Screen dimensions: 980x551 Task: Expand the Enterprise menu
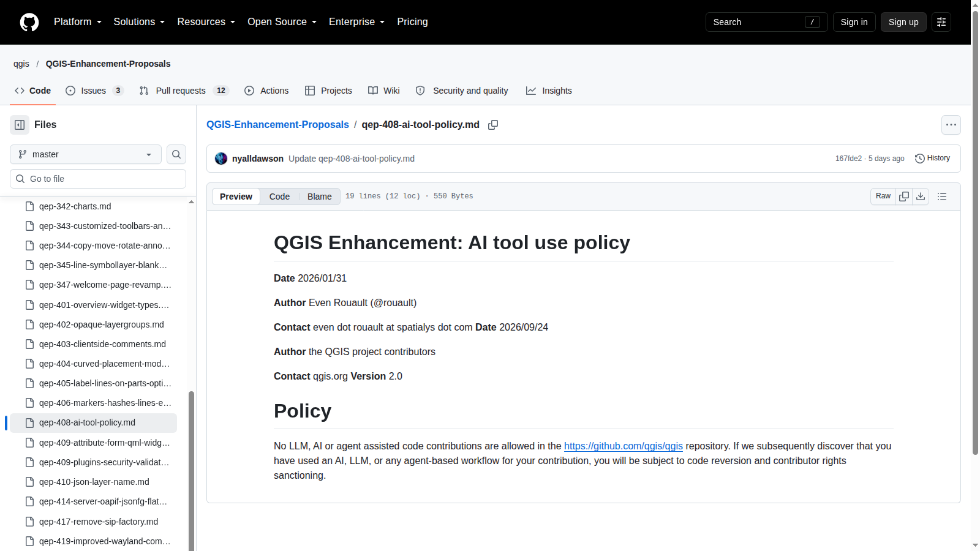(x=356, y=22)
